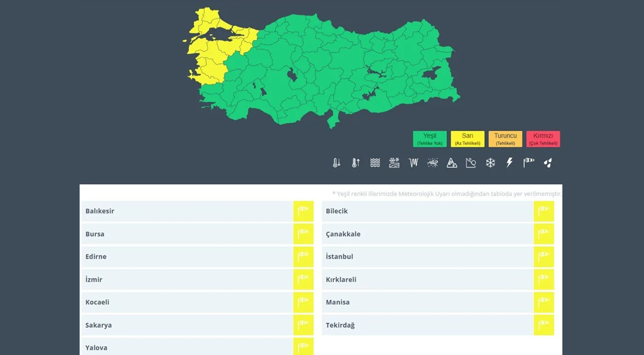Click the cold temperature drop icon
Image resolution: width=644 pixels, height=355 pixels.
336,163
